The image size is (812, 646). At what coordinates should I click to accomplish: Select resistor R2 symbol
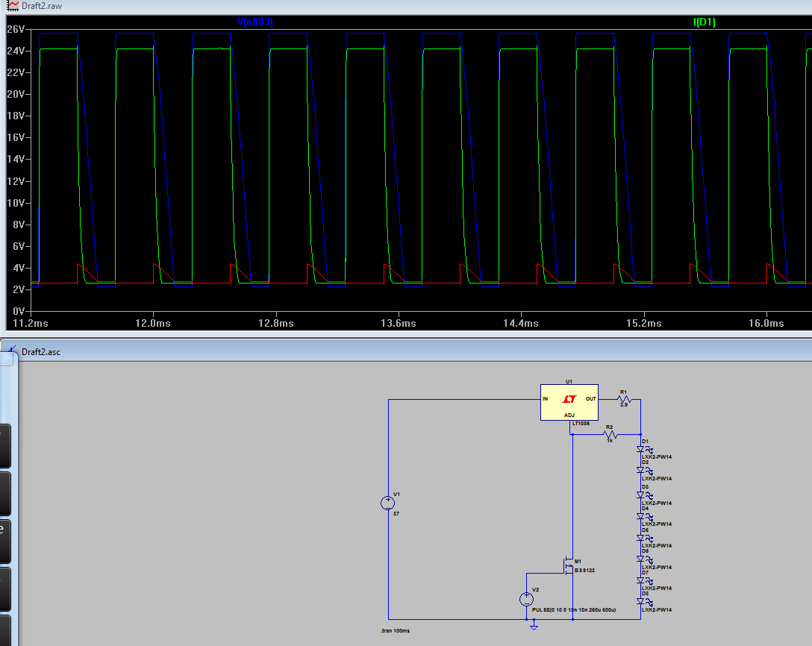click(610, 434)
